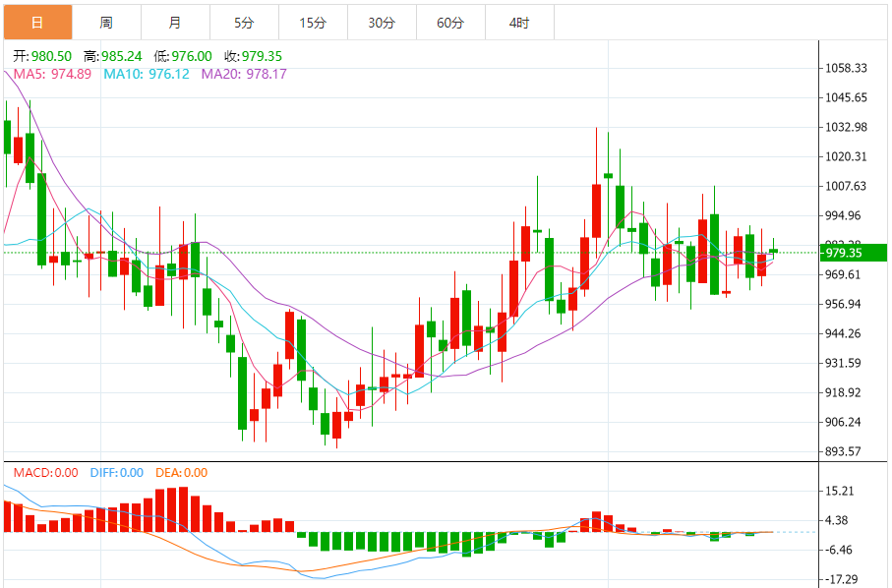Click the MA20: 978.17 label

244,74
